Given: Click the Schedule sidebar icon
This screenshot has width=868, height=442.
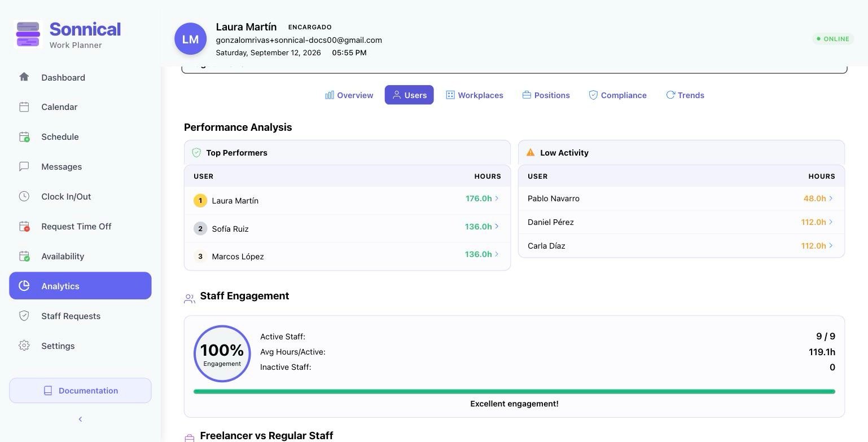Looking at the screenshot, I should 24,137.
